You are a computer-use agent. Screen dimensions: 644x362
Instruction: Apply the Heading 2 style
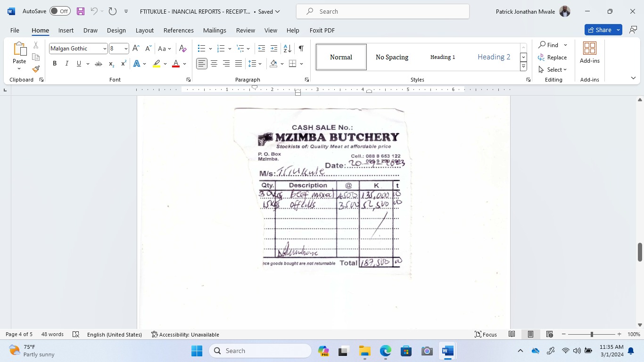pyautogui.click(x=494, y=57)
